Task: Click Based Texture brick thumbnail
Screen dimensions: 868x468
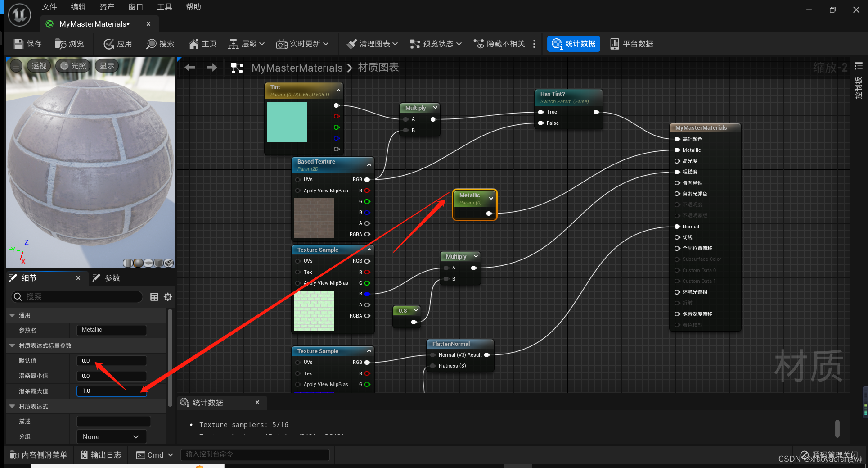Action: coord(314,218)
